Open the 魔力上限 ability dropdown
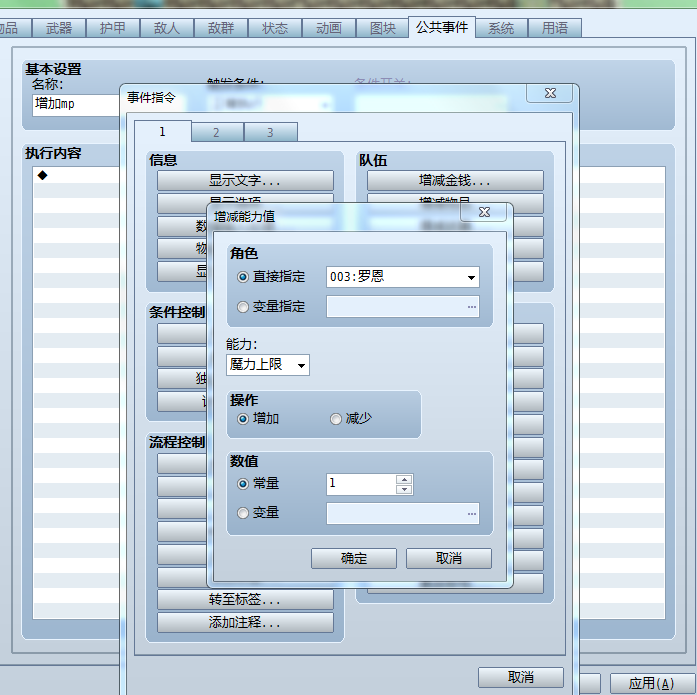The image size is (697, 695). 268,365
